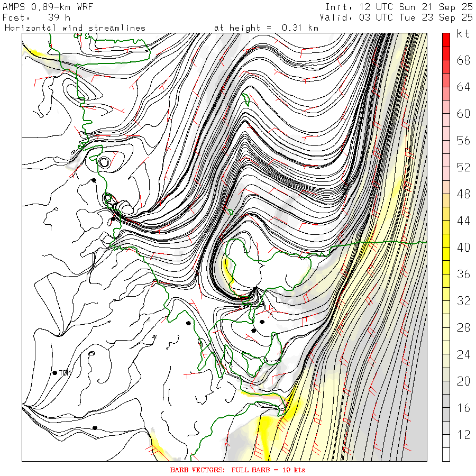Click the 'BARB VECTORS: FULL BARB = 10 kts' caption

click(237, 470)
